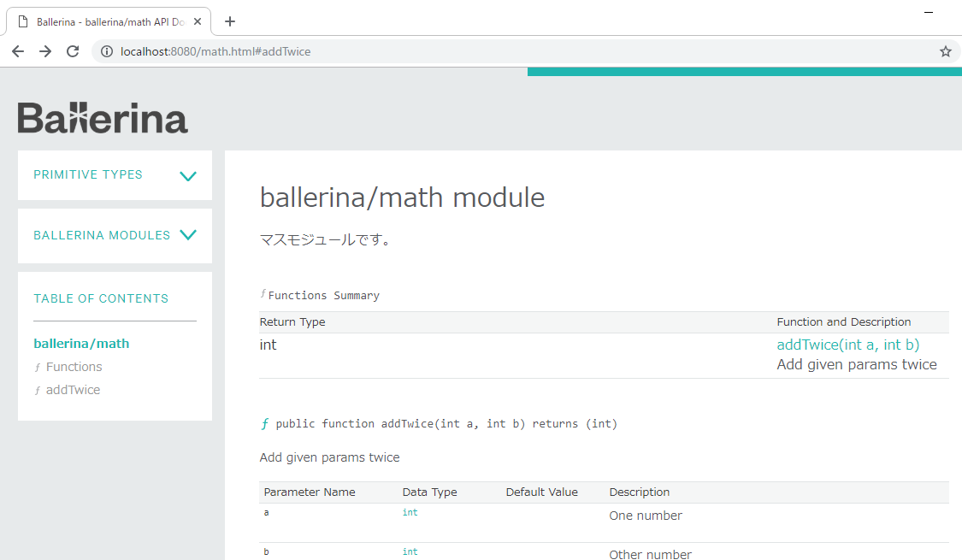The width and height of the screenshot is (962, 560).
Task: Click function icon beside public function addTwice
Action: tap(264, 424)
